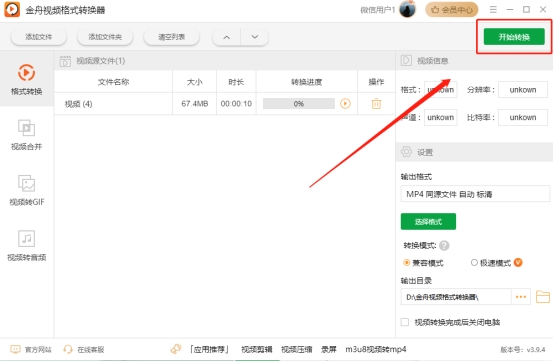Open 会员中心 member center
The width and height of the screenshot is (554, 362).
point(452,10)
